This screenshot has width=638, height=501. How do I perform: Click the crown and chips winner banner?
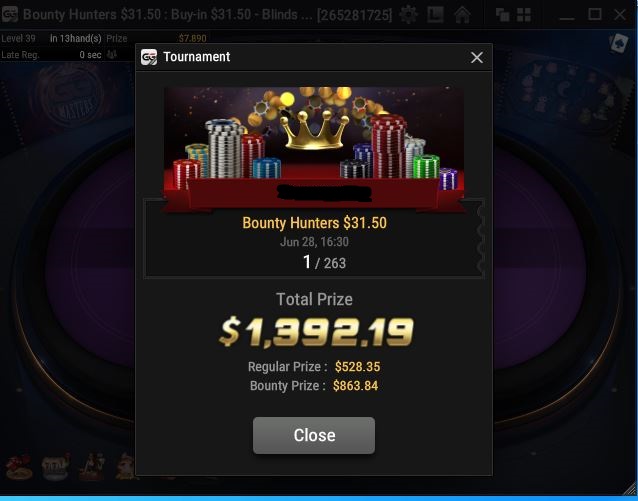pos(314,149)
